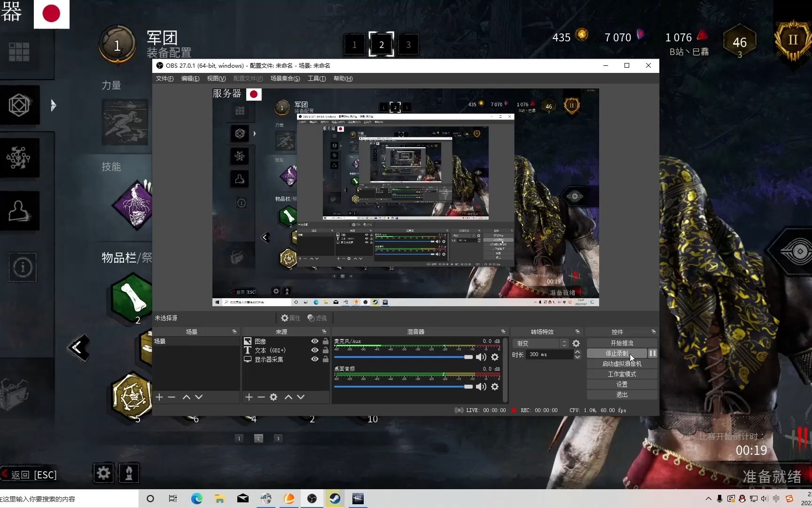Click 退出 to exit OBS
The width and height of the screenshot is (812, 508).
point(622,395)
